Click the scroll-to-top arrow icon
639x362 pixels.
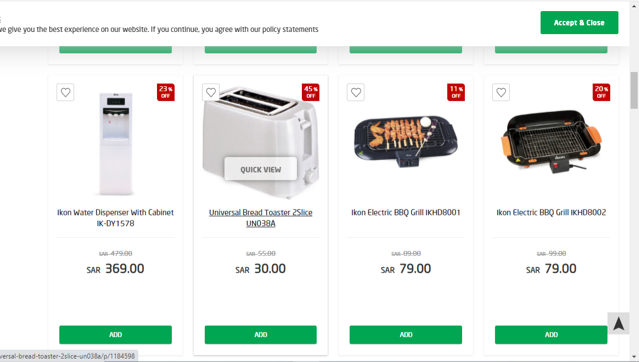618,324
